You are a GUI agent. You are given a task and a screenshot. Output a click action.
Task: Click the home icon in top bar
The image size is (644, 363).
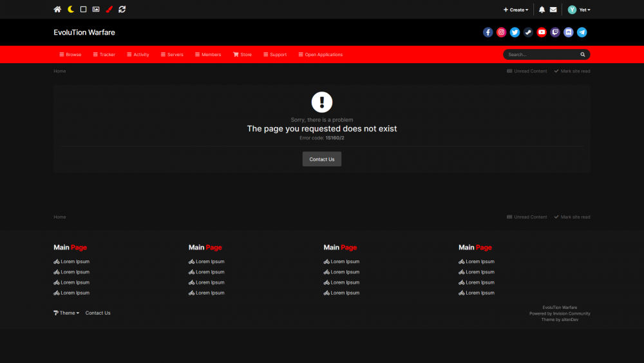pyautogui.click(x=57, y=10)
